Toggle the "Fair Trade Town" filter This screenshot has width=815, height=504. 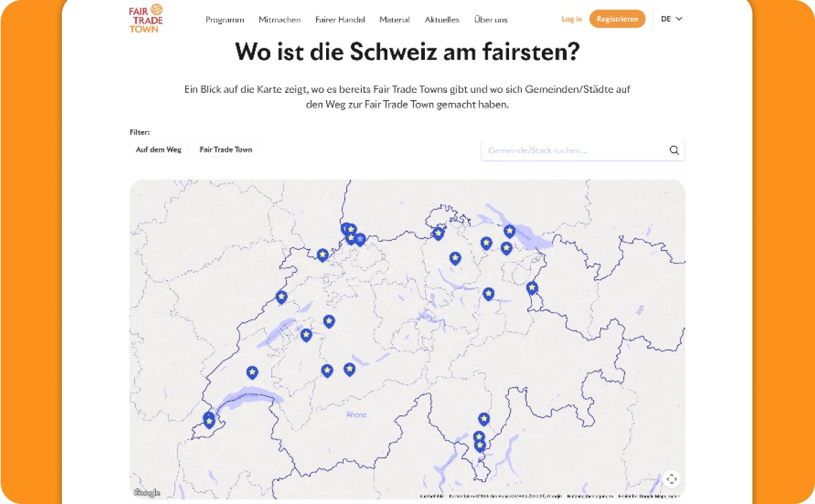(x=226, y=150)
